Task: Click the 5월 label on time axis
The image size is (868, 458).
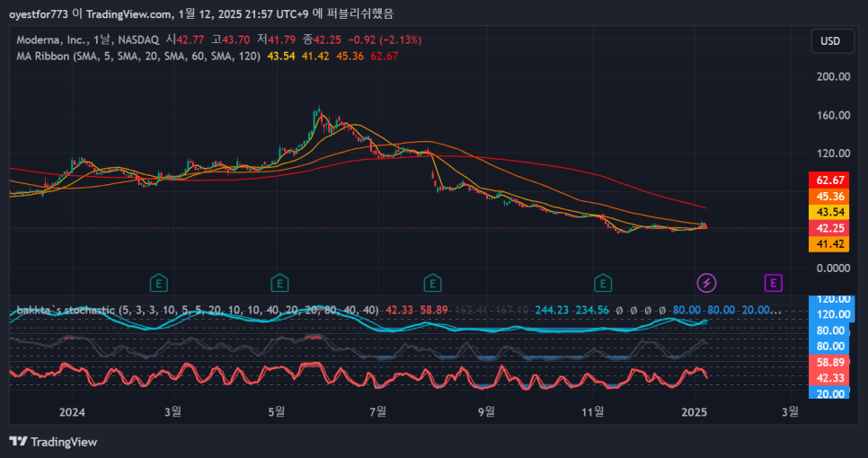Action: pyautogui.click(x=276, y=412)
